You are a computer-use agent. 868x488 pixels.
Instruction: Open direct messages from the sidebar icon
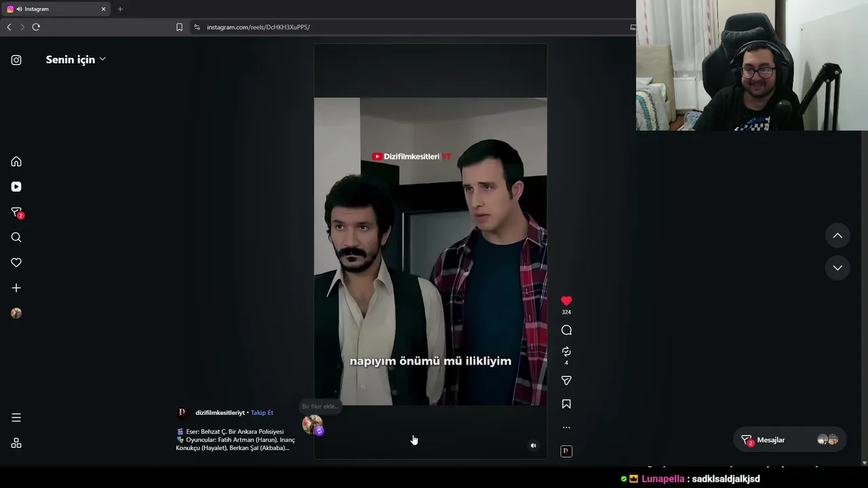click(x=16, y=212)
